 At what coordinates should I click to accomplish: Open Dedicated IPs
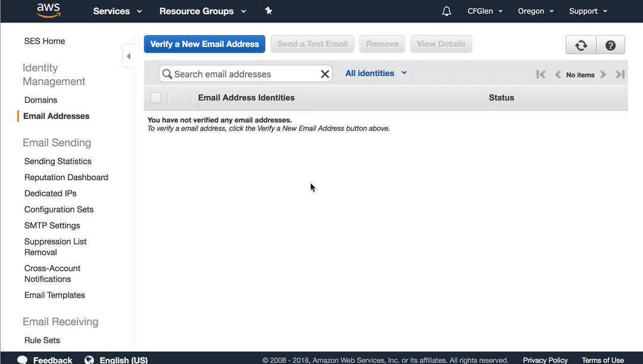point(50,193)
